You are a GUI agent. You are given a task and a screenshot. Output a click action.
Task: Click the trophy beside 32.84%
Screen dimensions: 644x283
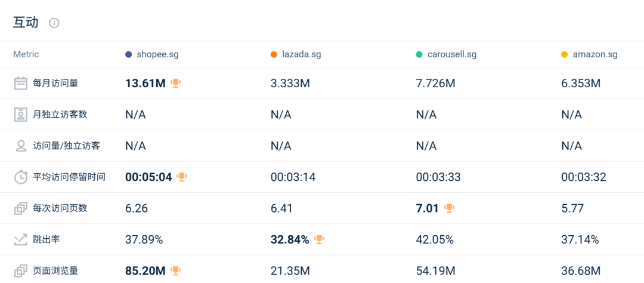pyautogui.click(x=319, y=239)
